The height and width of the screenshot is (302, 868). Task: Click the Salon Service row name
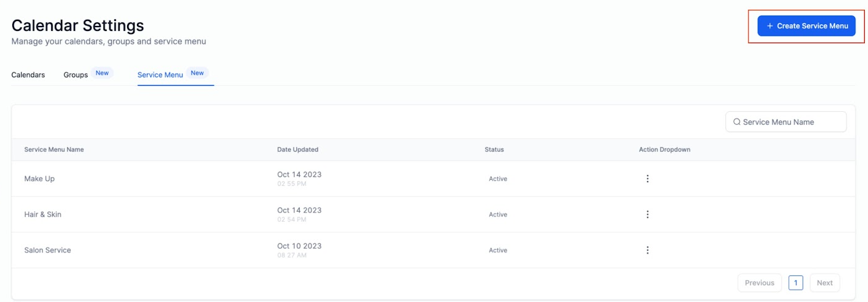[x=48, y=250]
